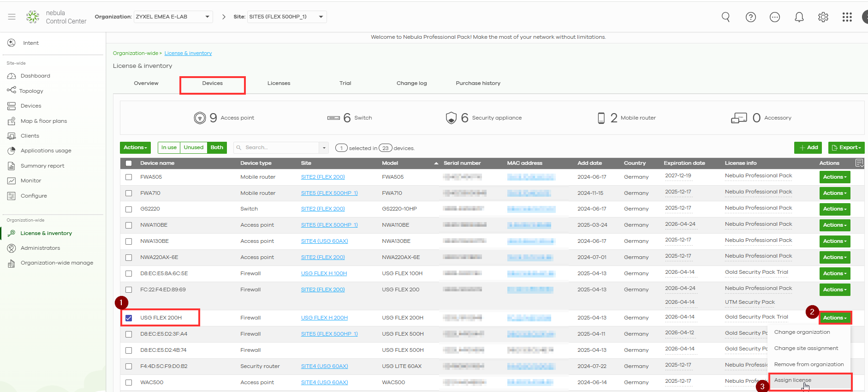Uncheck the USG FLEX 200H row checkbox
868x392 pixels.
pos(129,318)
